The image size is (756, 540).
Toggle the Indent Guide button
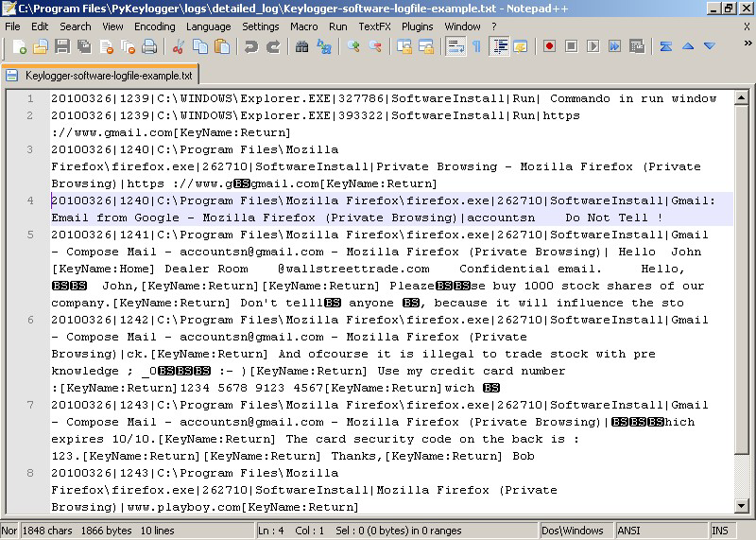click(x=500, y=46)
